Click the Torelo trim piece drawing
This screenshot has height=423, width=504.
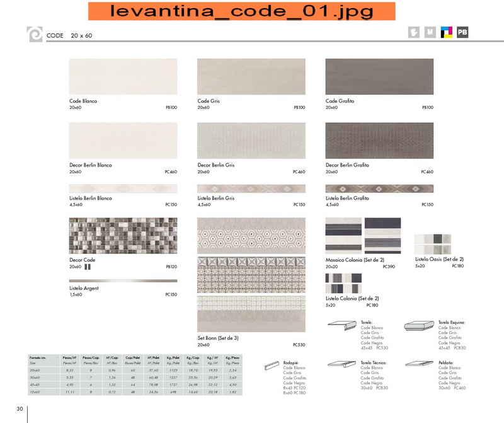[342, 325]
